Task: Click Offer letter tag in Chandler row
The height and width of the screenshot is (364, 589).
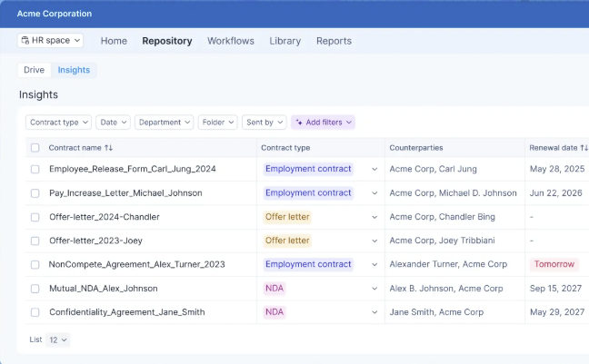Action: [287, 217]
